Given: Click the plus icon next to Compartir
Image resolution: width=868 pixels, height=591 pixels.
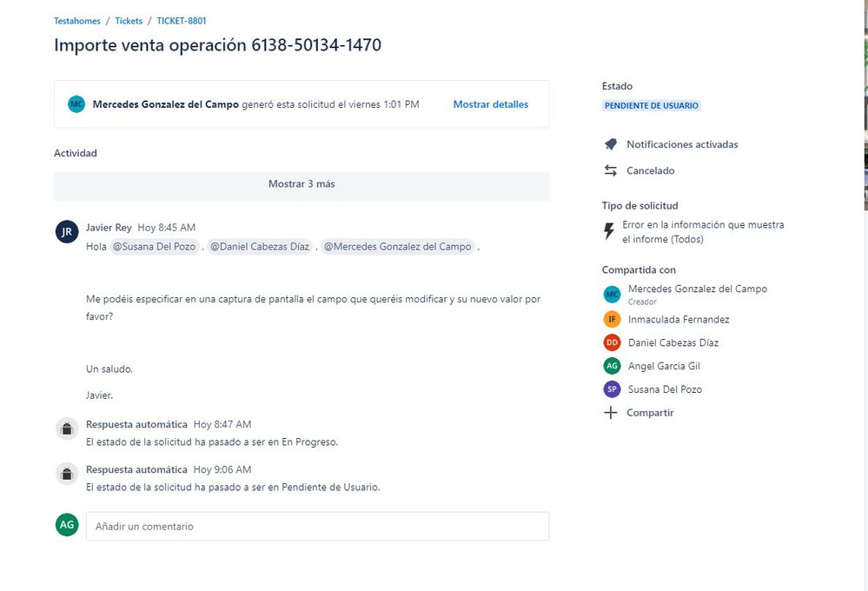Looking at the screenshot, I should [610, 413].
